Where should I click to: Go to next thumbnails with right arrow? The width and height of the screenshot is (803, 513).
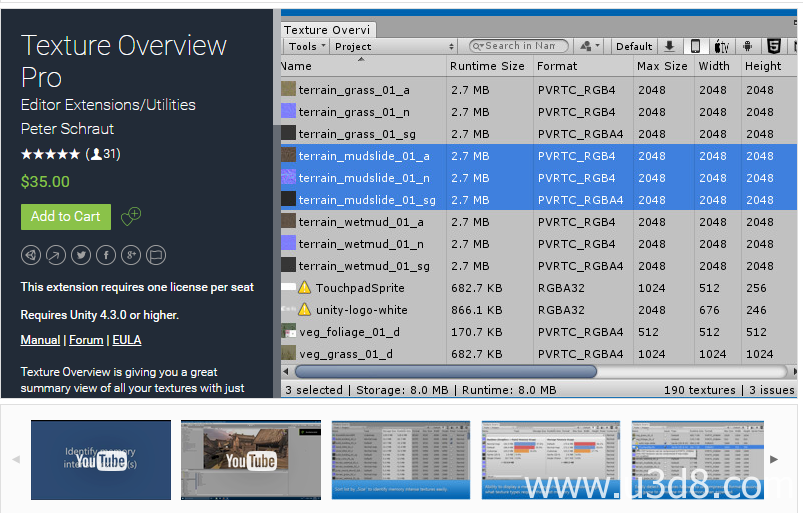click(774, 459)
